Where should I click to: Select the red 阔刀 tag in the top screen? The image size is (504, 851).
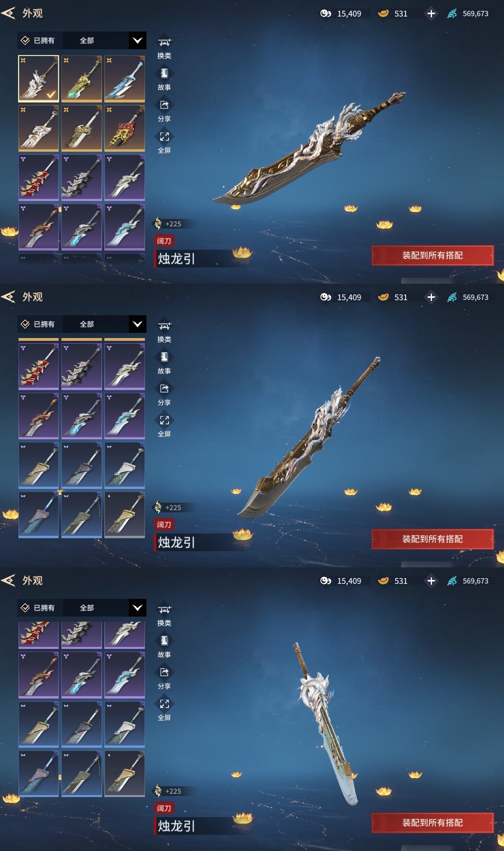pos(164,241)
